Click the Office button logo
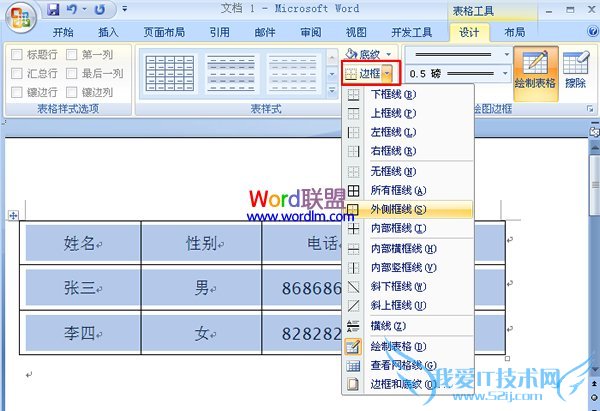 click(21, 17)
